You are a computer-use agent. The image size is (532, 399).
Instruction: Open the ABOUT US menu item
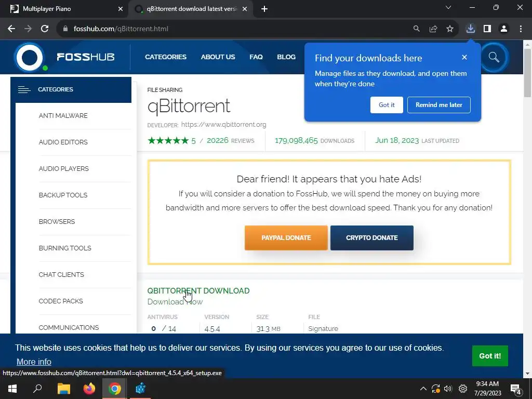point(218,57)
